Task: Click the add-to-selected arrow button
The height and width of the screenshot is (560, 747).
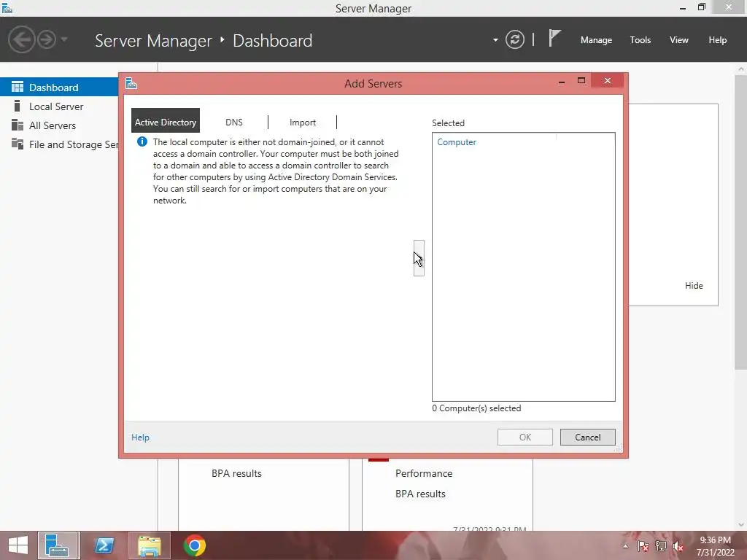Action: [419, 258]
